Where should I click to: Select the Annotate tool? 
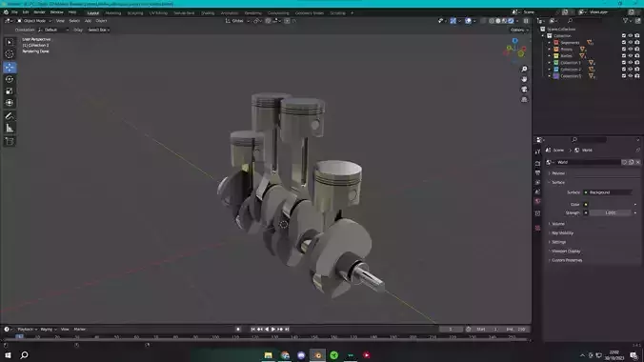click(x=10, y=116)
